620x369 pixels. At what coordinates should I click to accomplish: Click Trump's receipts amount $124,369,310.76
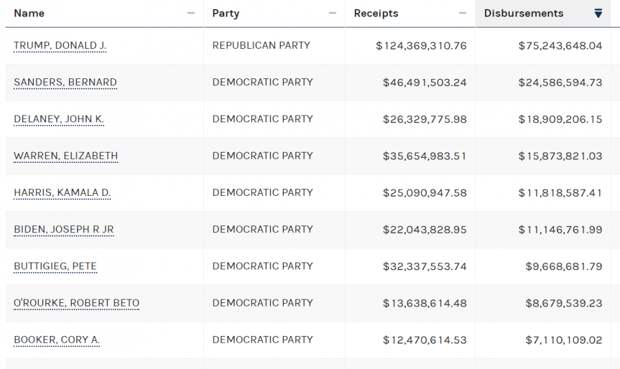click(x=421, y=46)
